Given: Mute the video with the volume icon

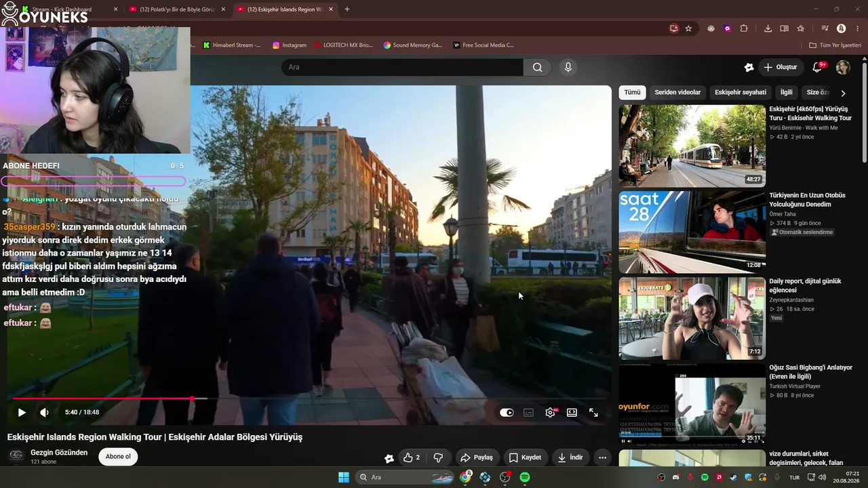Looking at the screenshot, I should pos(44,412).
